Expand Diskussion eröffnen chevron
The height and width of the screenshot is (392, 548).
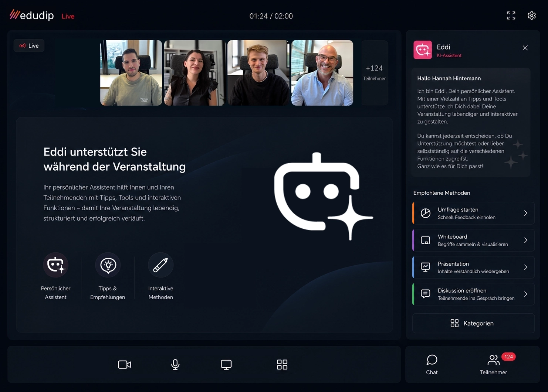pyautogui.click(x=526, y=294)
